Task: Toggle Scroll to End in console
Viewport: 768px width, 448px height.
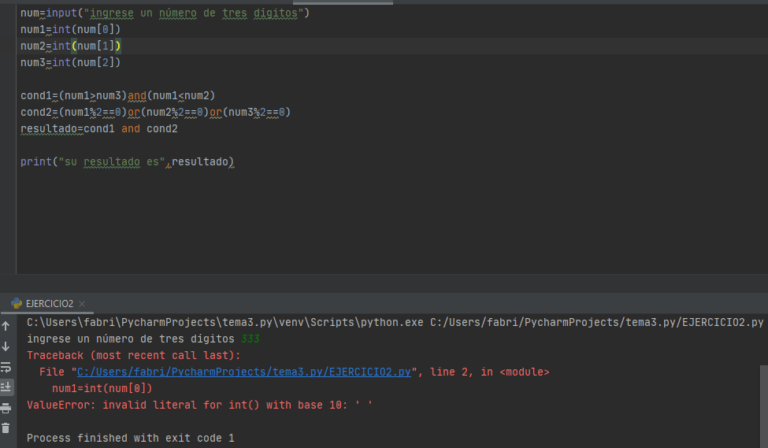Action: point(6,387)
